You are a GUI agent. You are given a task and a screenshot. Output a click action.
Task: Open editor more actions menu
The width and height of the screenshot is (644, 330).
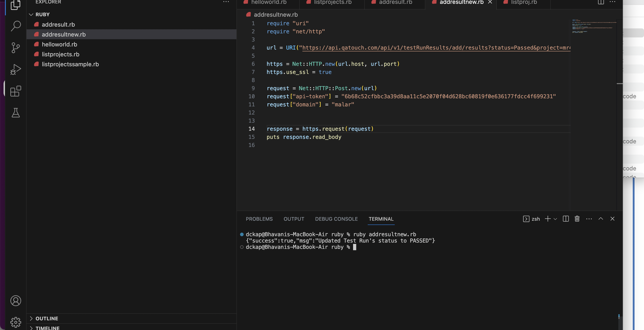point(612,2)
